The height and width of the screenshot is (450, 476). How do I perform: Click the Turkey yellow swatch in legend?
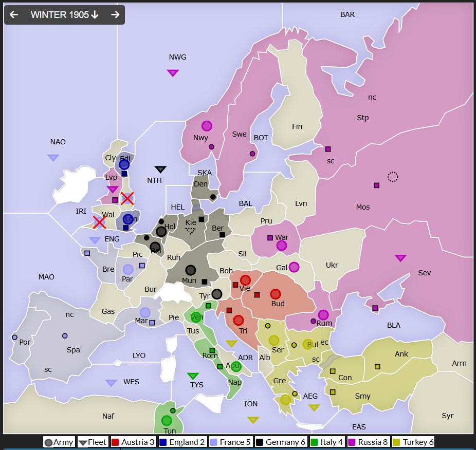coord(396,442)
